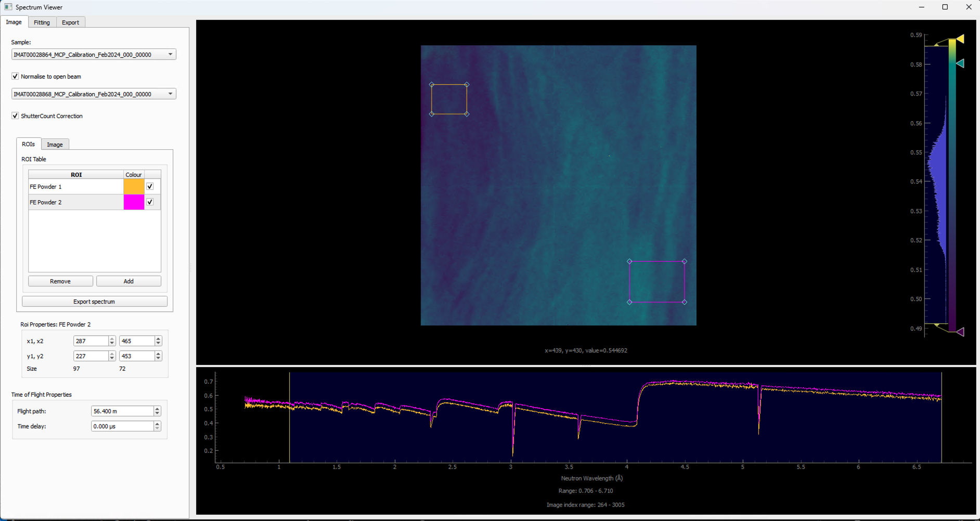
Task: Click the Export spectrum button
Action: pyautogui.click(x=94, y=302)
